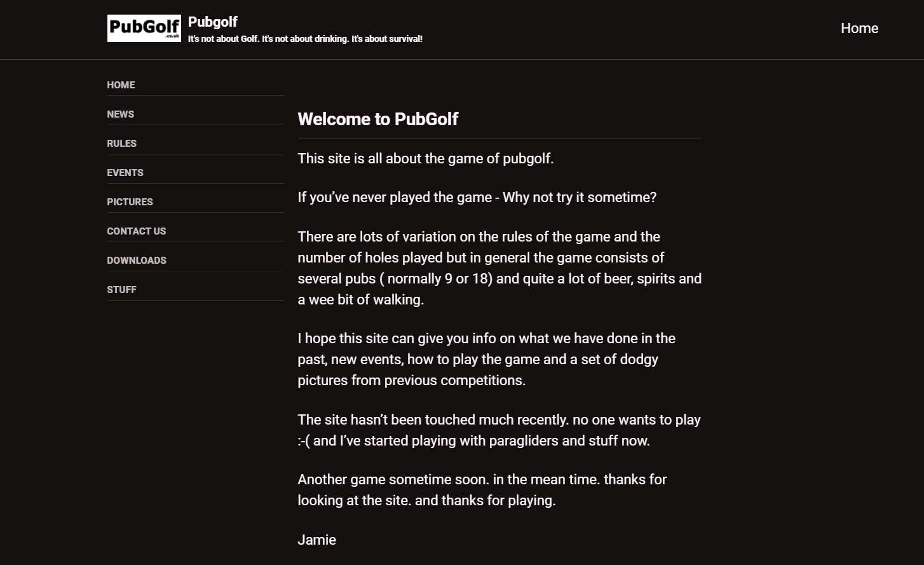
Task: Click the 'Why not try it sometime?' line
Action: pyautogui.click(x=580, y=197)
